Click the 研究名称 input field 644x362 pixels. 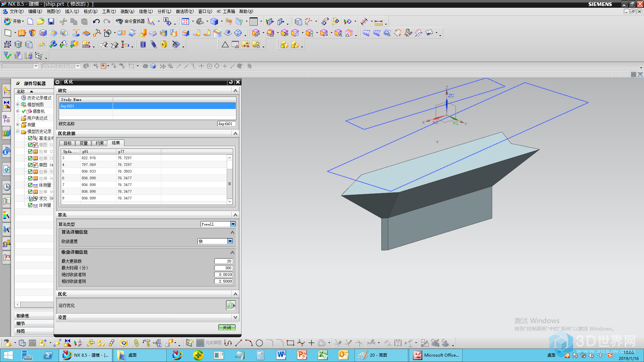tap(226, 124)
